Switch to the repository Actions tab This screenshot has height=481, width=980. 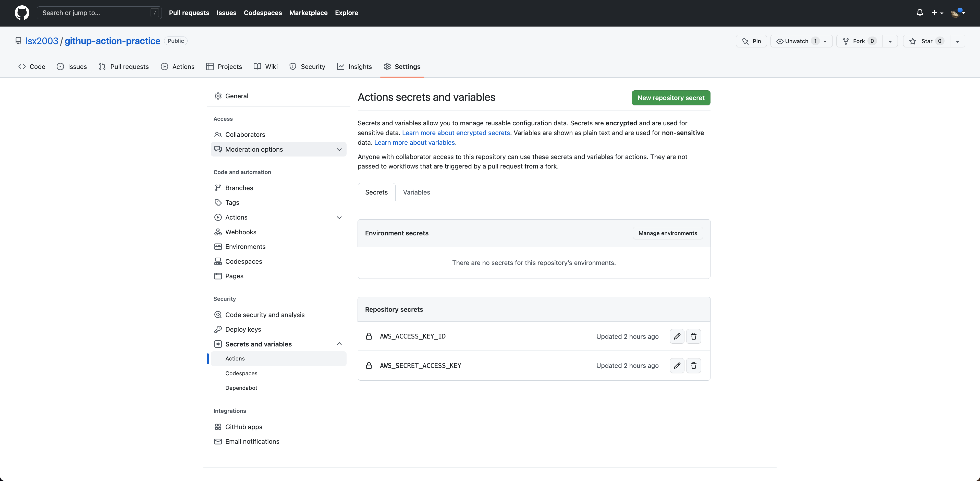coord(178,67)
